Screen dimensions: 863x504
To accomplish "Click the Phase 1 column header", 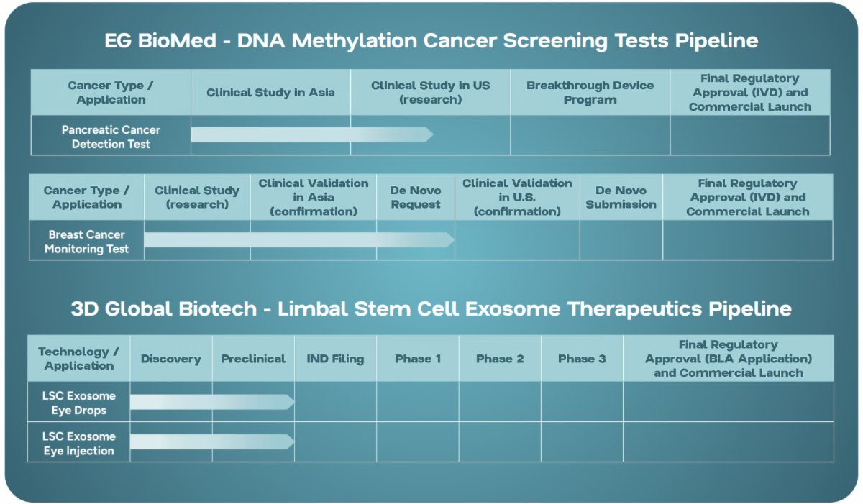I will [x=418, y=359].
